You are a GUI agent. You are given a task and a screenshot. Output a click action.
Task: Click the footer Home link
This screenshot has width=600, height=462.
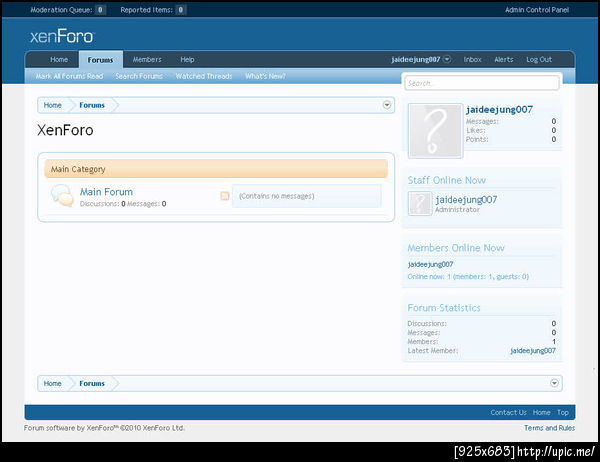[541, 412]
